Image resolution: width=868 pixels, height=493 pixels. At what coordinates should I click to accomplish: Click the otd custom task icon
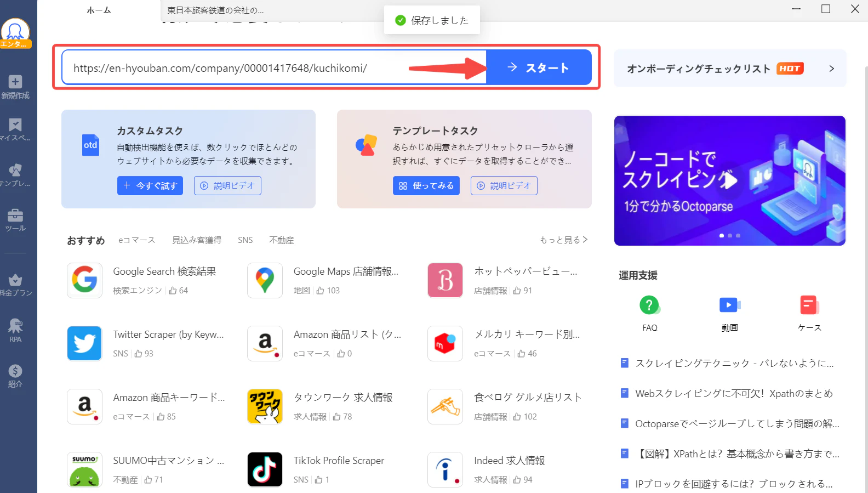pyautogui.click(x=90, y=145)
